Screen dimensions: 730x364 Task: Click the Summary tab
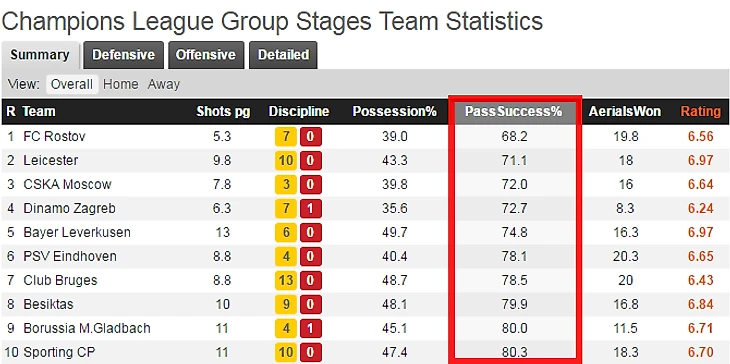pos(40,55)
